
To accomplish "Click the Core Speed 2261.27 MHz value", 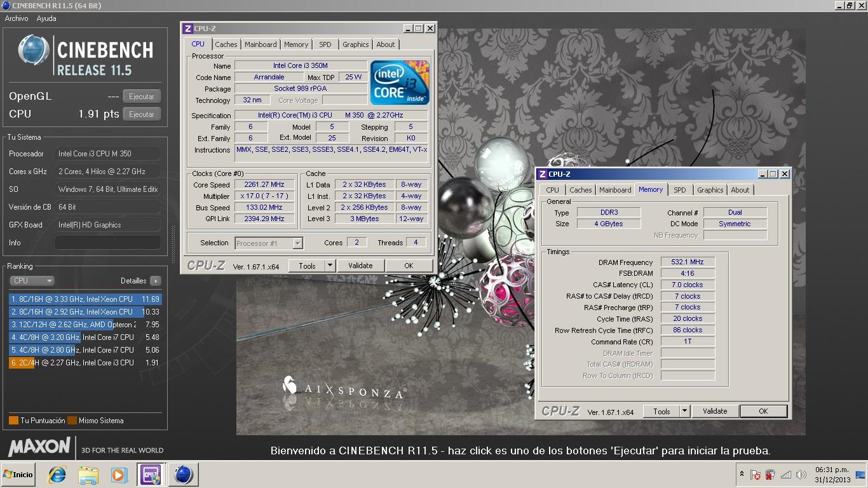I will click(264, 184).
